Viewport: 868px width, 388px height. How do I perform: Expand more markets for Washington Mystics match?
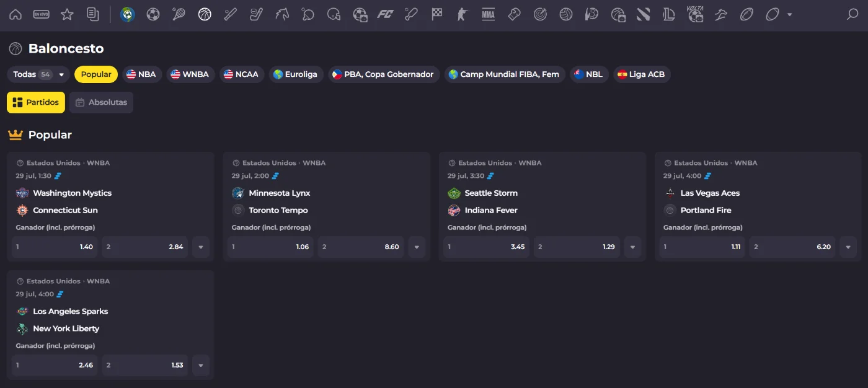click(201, 247)
